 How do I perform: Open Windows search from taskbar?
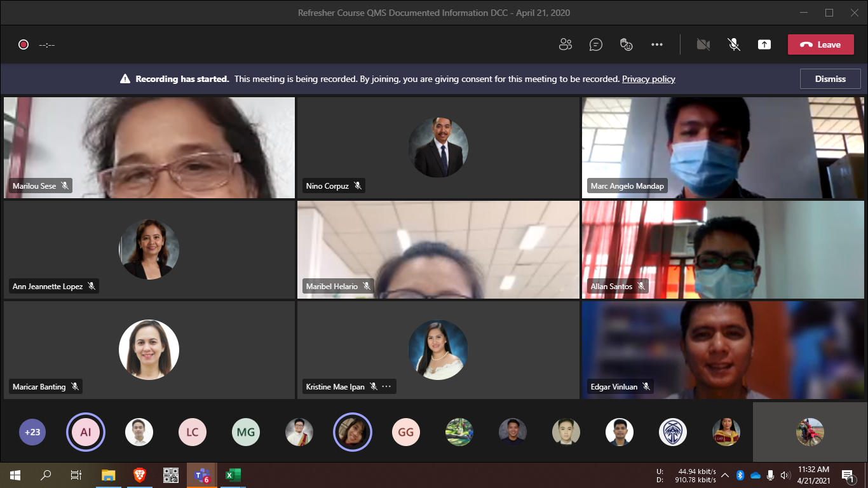click(x=46, y=475)
